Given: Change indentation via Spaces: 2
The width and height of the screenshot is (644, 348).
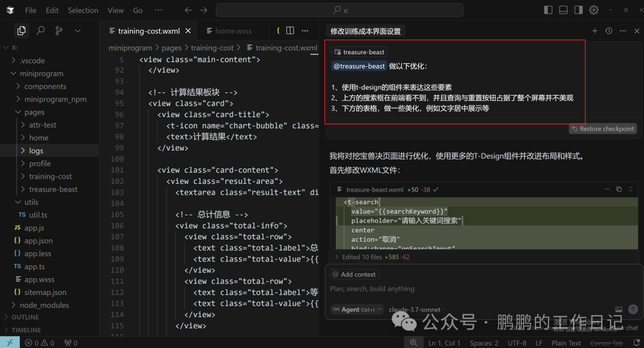Looking at the screenshot, I should click(484, 343).
